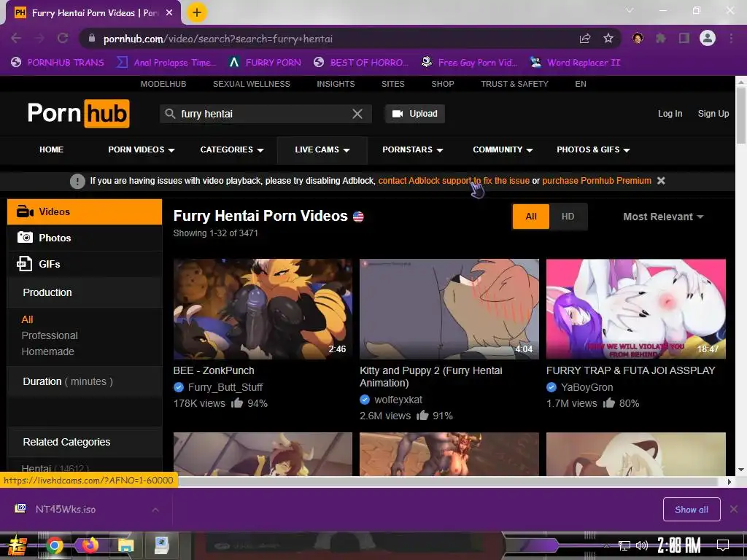Open the BEE - ZonkPunch video title
The image size is (747, 560).
[214, 370]
